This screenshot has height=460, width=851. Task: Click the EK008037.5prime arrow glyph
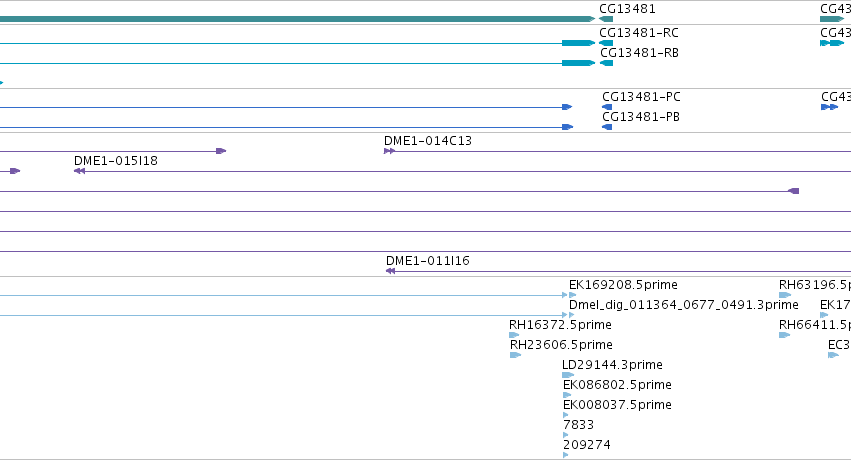pos(566,415)
